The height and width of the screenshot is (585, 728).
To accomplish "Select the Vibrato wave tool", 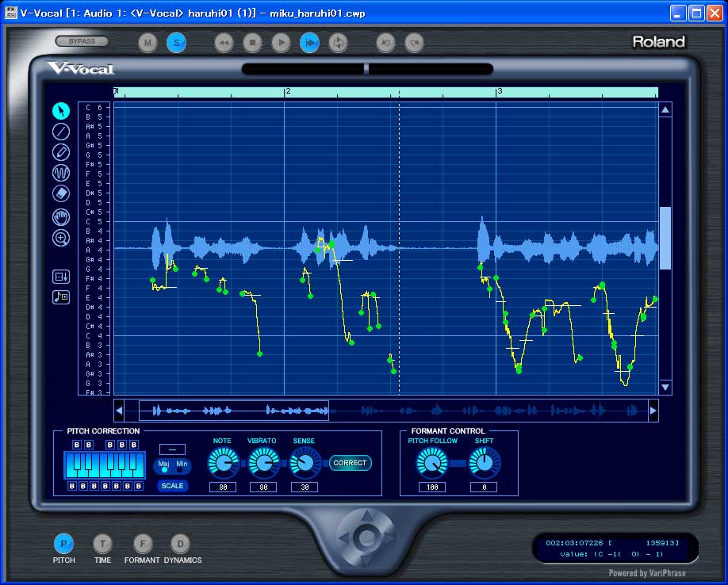I will (61, 173).
